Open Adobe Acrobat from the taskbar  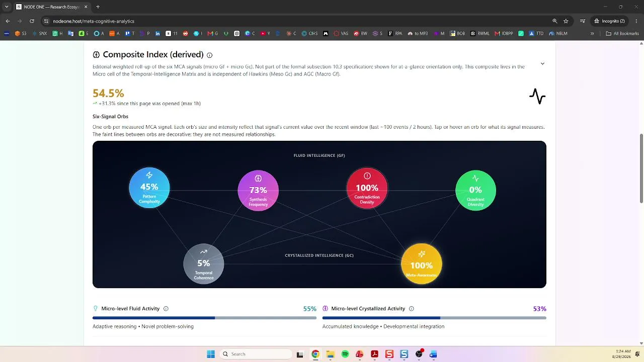[x=374, y=354]
